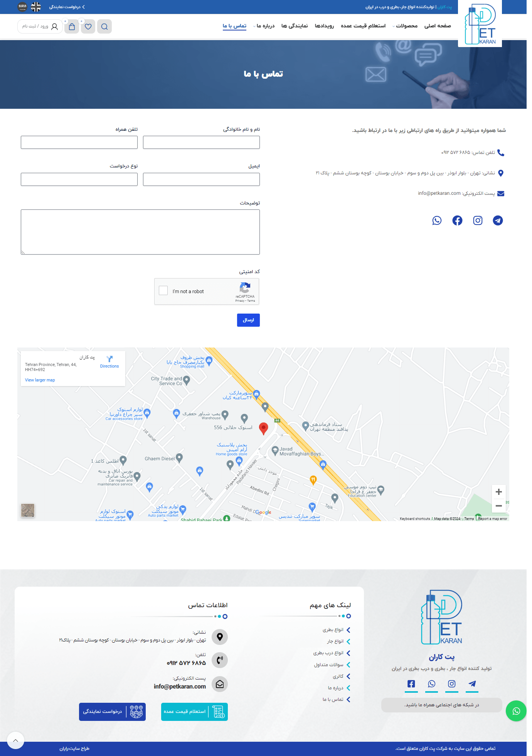This screenshot has width=532, height=756.
Task: Click the phone icon next to contact number
Action: tap(501, 153)
